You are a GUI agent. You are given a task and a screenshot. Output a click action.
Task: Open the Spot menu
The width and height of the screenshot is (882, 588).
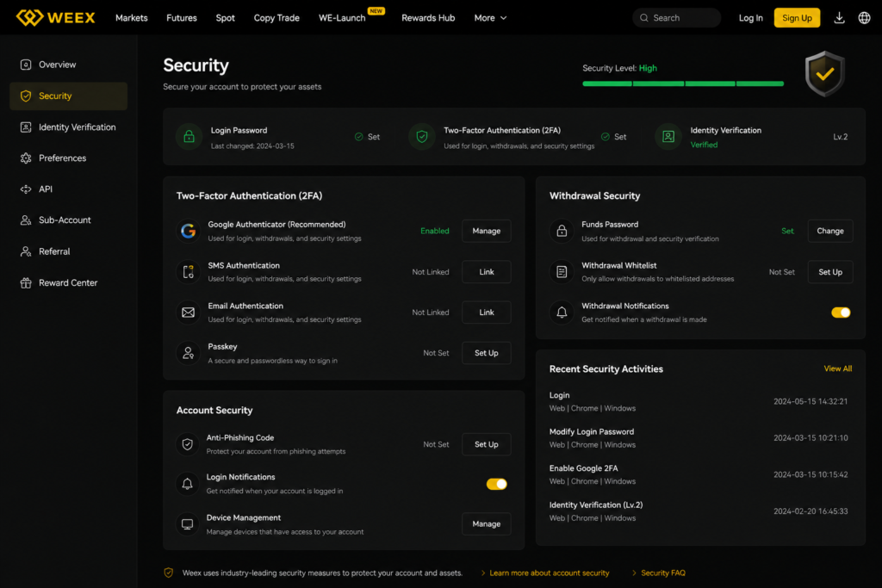pyautogui.click(x=225, y=18)
